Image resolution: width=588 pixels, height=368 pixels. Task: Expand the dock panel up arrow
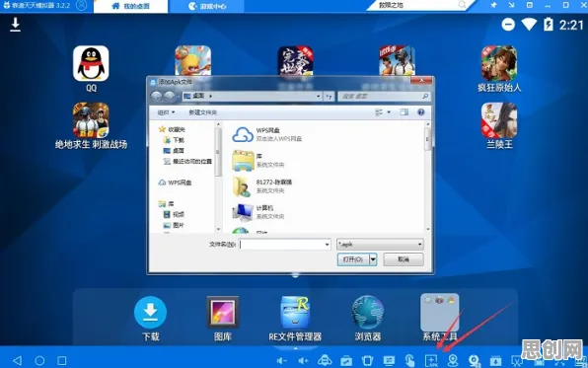(296, 348)
